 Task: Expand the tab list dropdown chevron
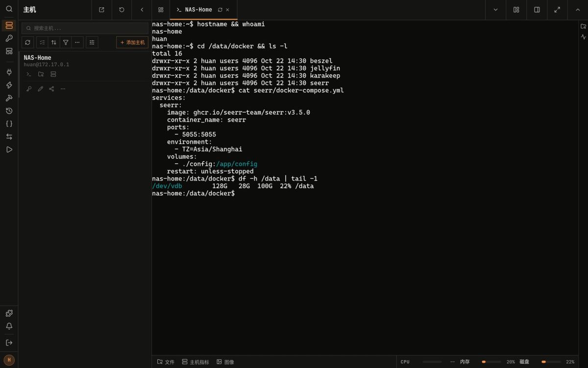coord(495,10)
